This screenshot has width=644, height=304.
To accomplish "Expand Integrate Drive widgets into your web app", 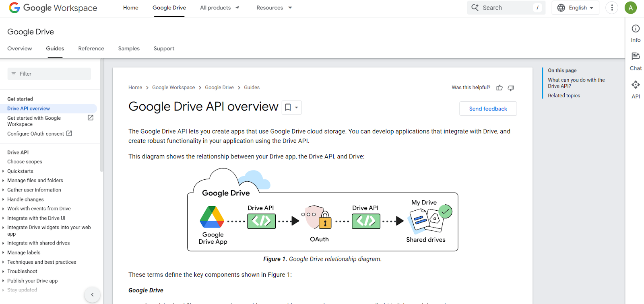I will (3, 228).
